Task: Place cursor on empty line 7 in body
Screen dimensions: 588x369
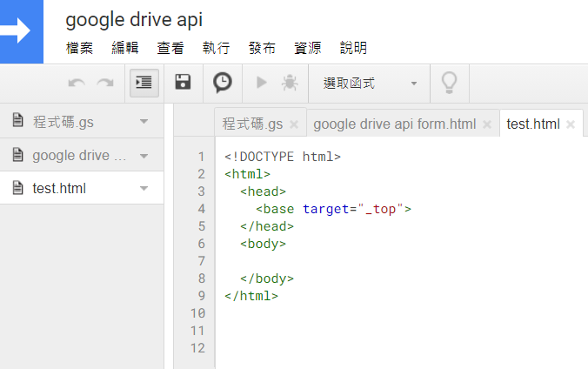Action: (x=402, y=261)
